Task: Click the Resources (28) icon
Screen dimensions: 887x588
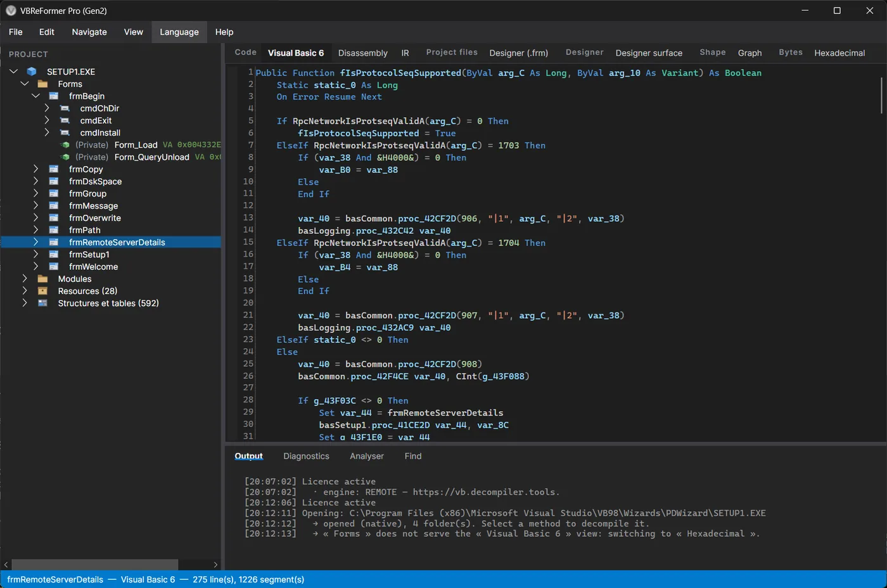Action: [42, 291]
